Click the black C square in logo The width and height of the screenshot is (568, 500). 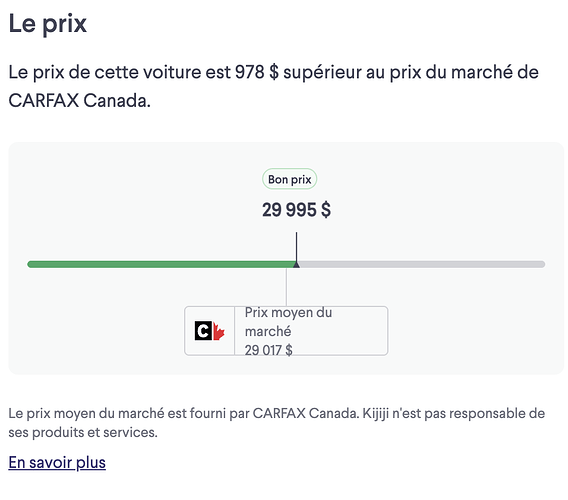[203, 331]
